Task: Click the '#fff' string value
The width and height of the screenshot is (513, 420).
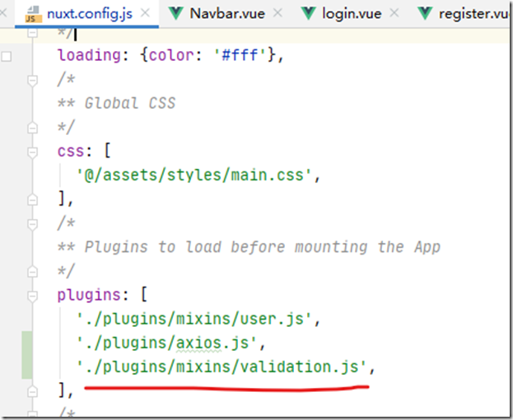Action: tap(240, 55)
